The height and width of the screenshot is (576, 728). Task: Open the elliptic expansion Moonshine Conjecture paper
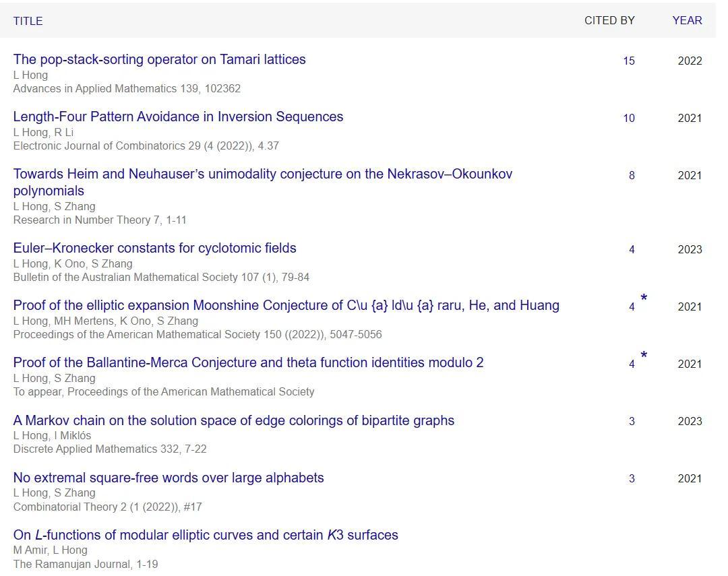[286, 305]
